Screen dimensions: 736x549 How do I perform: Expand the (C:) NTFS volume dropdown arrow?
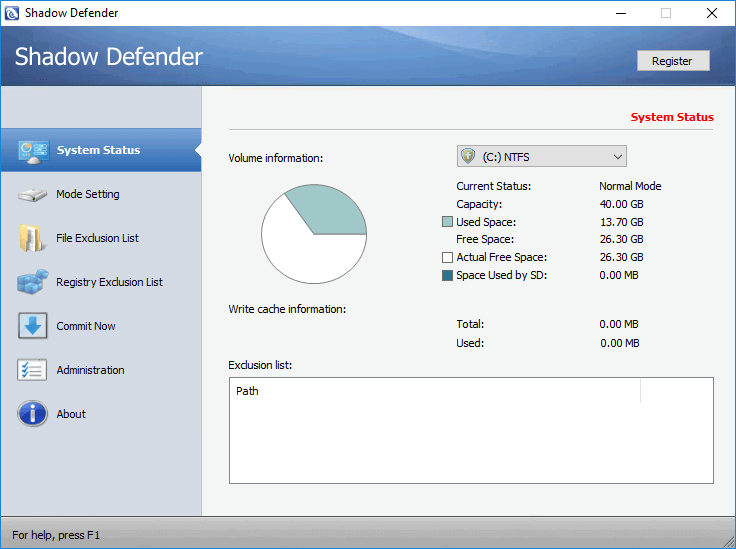point(618,157)
